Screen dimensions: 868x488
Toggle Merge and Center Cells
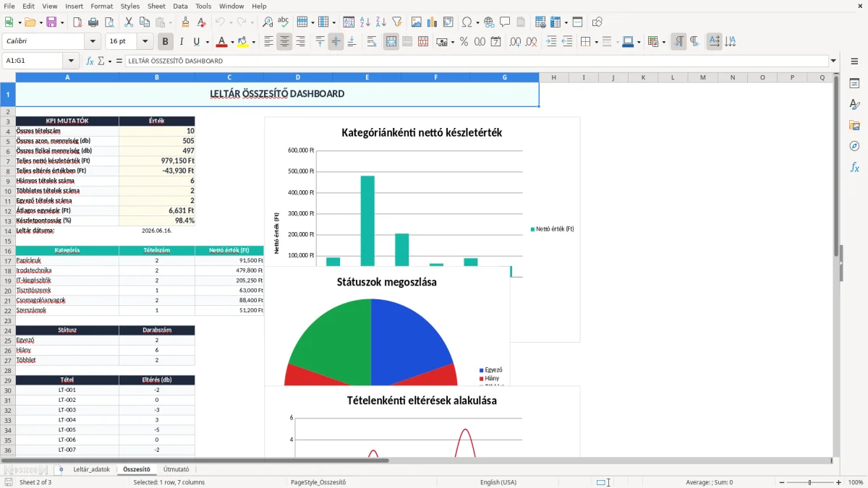pyautogui.click(x=391, y=42)
